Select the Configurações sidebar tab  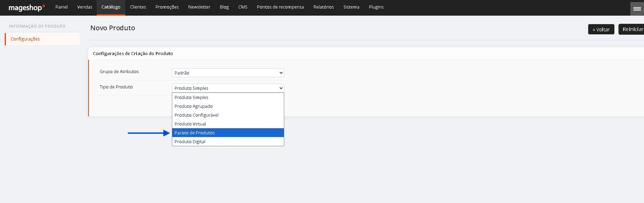point(42,39)
